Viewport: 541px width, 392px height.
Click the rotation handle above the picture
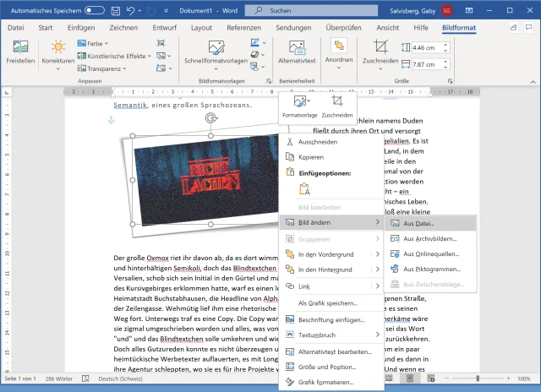point(210,118)
